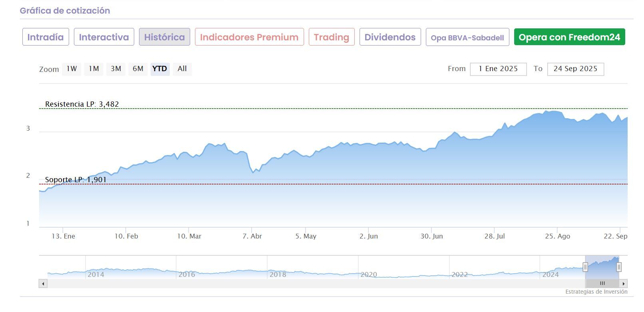Select the 1W zoom range
The height and width of the screenshot is (312, 644).
[72, 69]
